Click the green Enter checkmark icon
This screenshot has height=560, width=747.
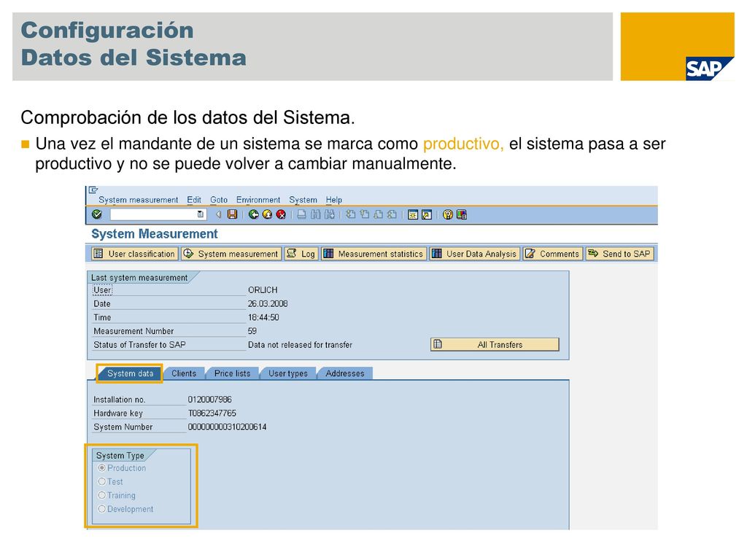(97, 215)
